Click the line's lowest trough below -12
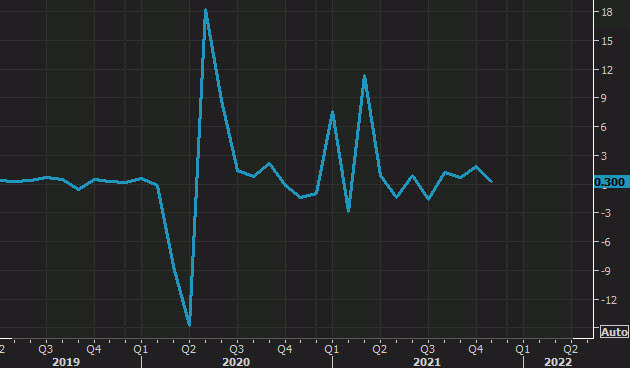This screenshot has width=630, height=368. pyautogui.click(x=189, y=325)
